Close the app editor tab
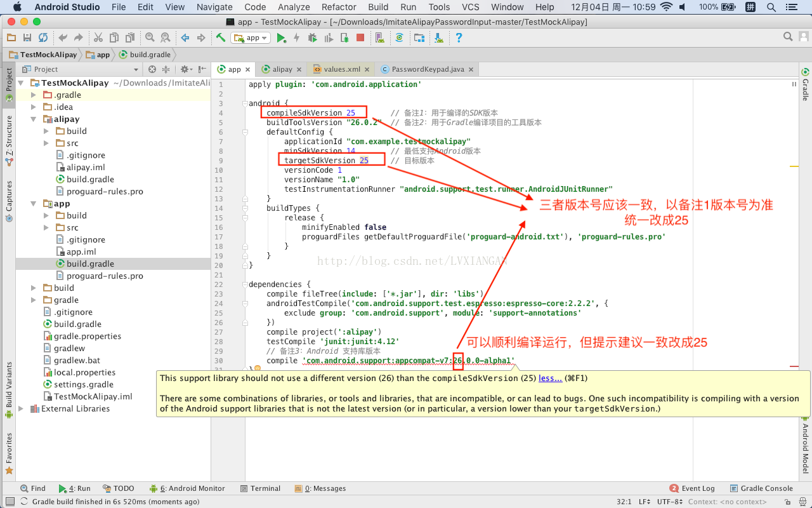Screen dimensions: 812x508 (248, 69)
